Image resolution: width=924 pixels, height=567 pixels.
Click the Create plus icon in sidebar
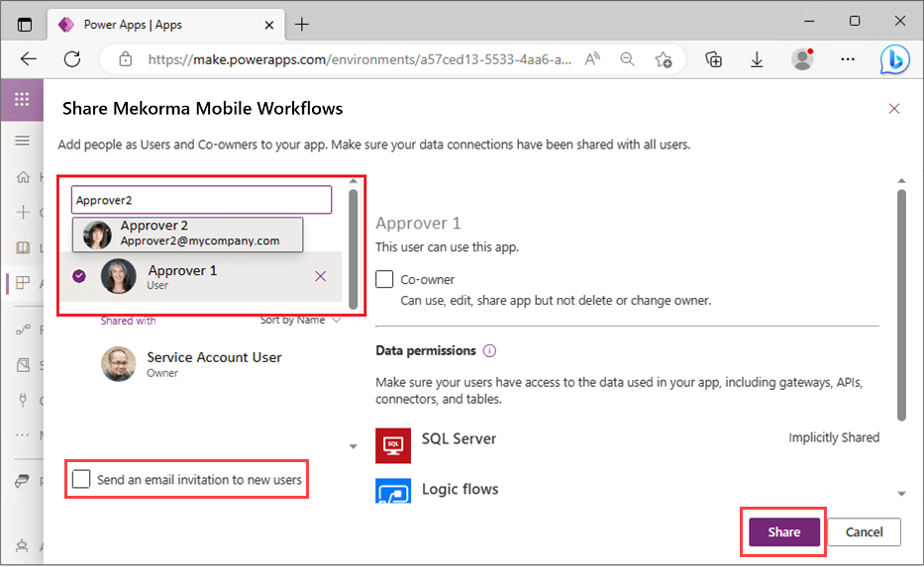pos(23,212)
